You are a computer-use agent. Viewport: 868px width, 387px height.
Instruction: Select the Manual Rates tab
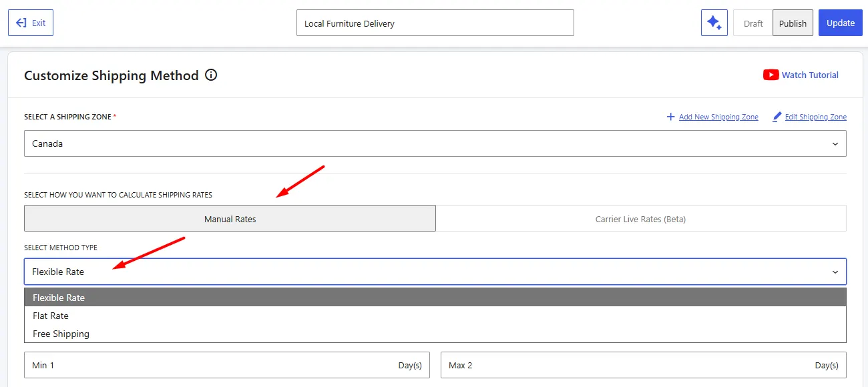click(230, 219)
